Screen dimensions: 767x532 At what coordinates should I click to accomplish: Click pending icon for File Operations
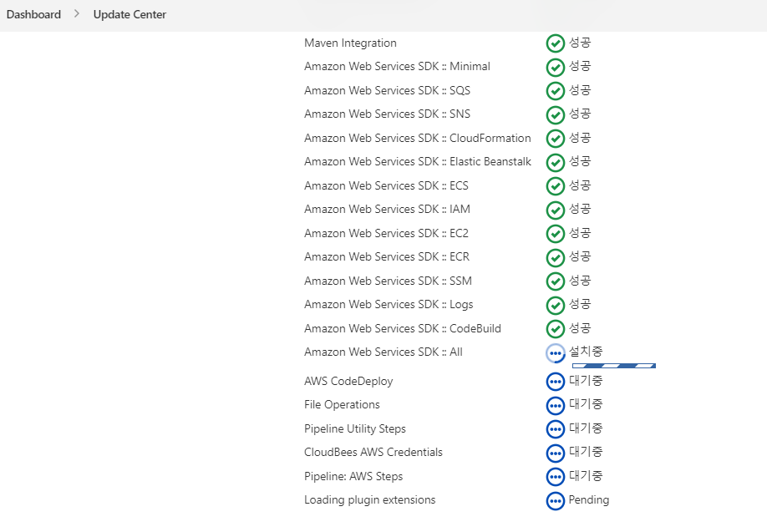coord(555,405)
